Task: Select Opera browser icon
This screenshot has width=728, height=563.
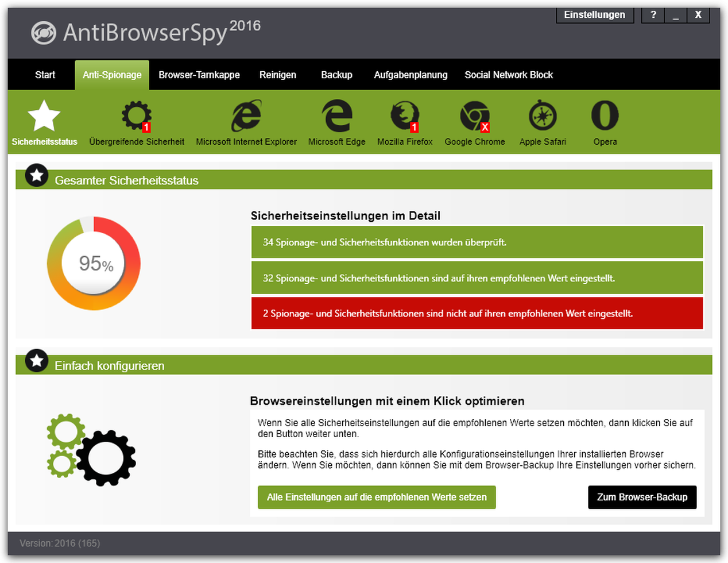Action: [x=605, y=116]
